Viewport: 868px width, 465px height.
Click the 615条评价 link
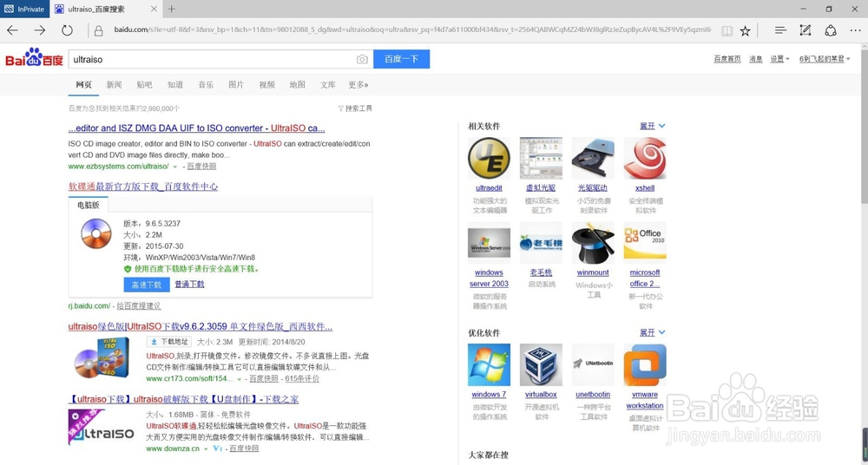click(x=302, y=379)
